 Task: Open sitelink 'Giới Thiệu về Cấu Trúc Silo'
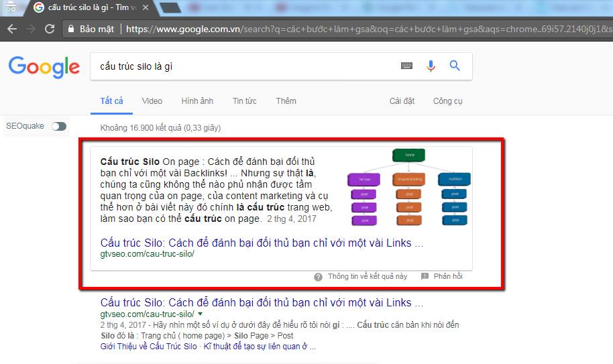[149, 347]
